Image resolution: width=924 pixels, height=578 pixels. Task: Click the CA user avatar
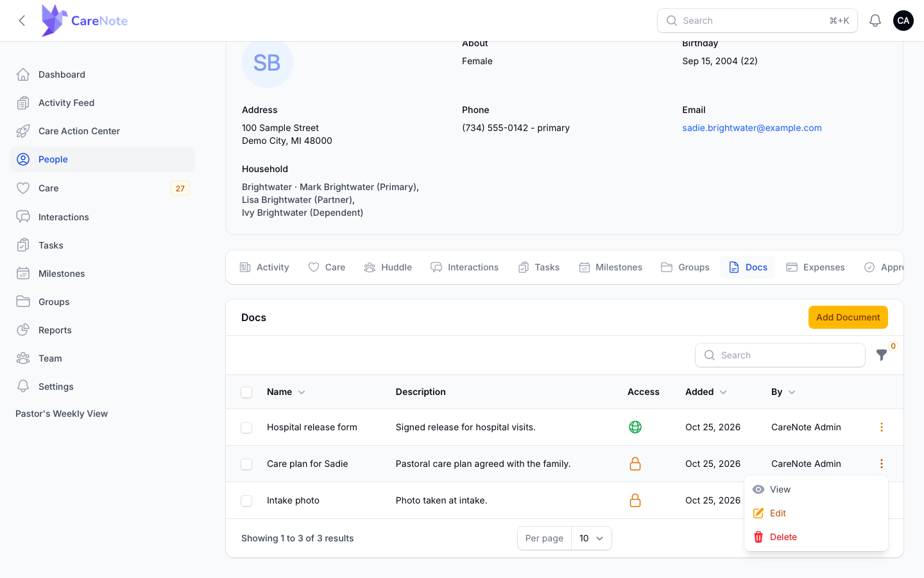point(903,21)
